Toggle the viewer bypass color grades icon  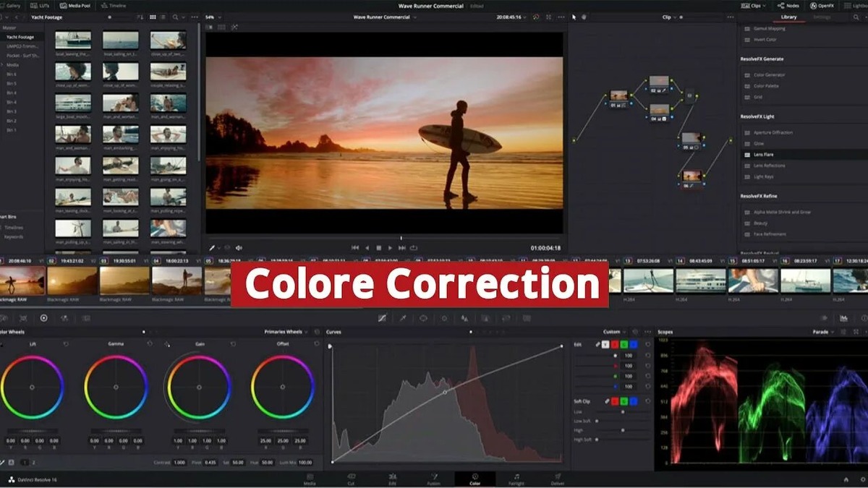536,17
